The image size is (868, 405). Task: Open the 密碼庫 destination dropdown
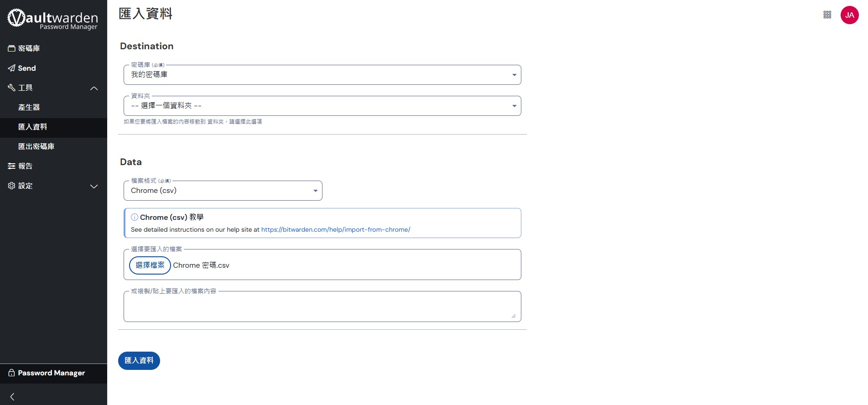coord(322,75)
